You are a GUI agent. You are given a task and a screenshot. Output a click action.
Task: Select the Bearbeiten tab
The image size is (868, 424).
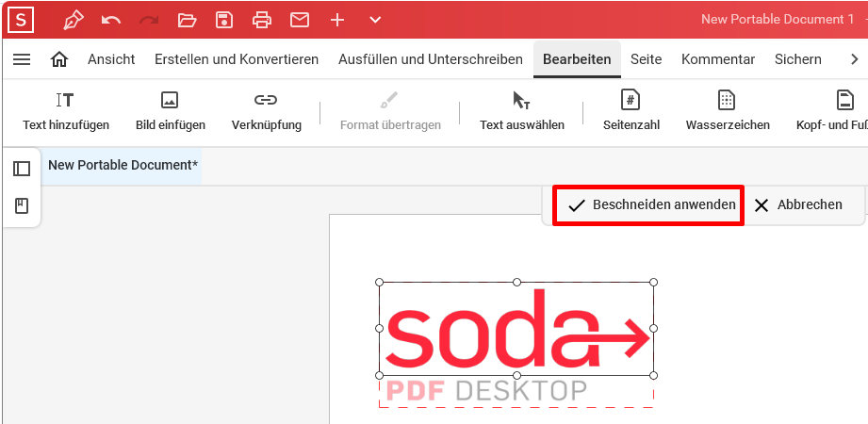coord(577,59)
